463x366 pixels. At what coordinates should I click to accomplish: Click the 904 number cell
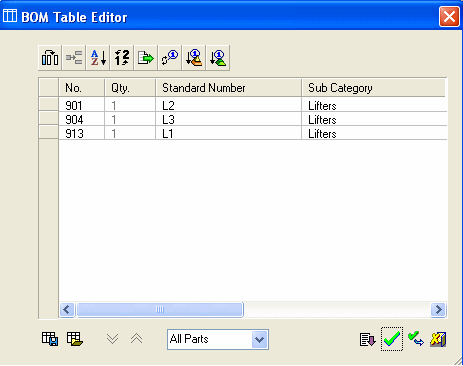pos(82,120)
